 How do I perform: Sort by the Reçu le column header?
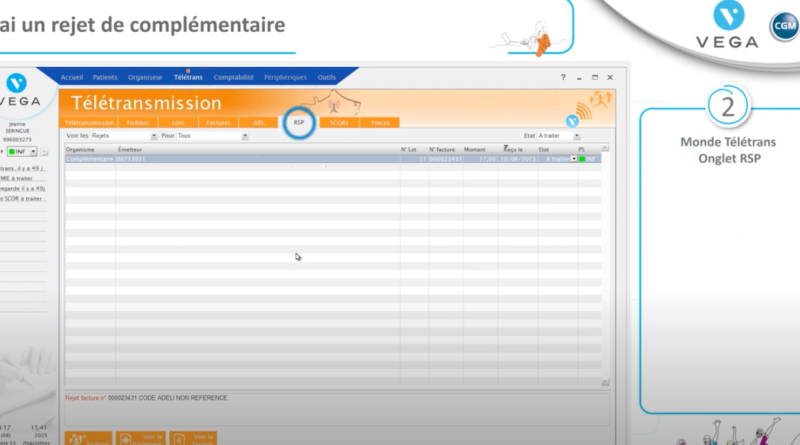click(x=513, y=150)
